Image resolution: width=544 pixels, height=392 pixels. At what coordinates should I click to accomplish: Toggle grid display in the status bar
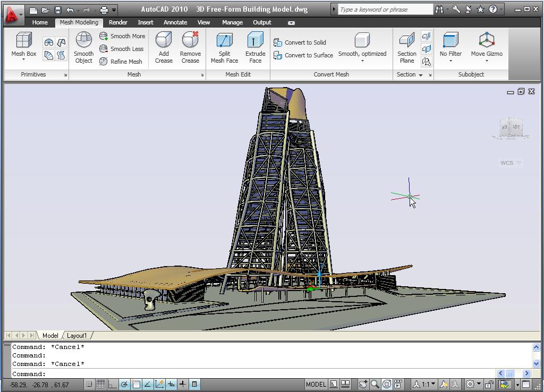[100, 384]
